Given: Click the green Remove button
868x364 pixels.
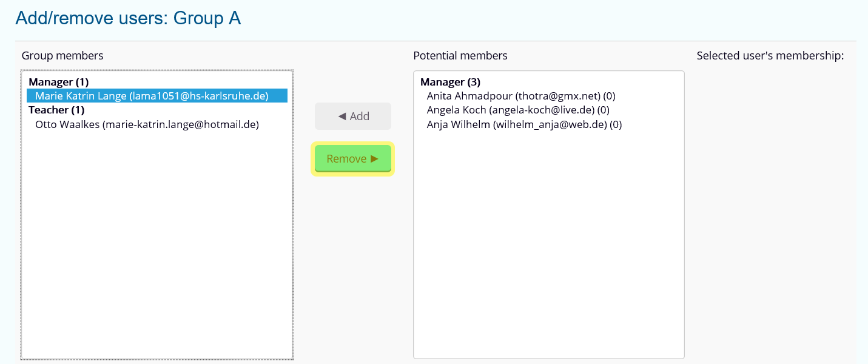Looking at the screenshot, I should tap(353, 159).
